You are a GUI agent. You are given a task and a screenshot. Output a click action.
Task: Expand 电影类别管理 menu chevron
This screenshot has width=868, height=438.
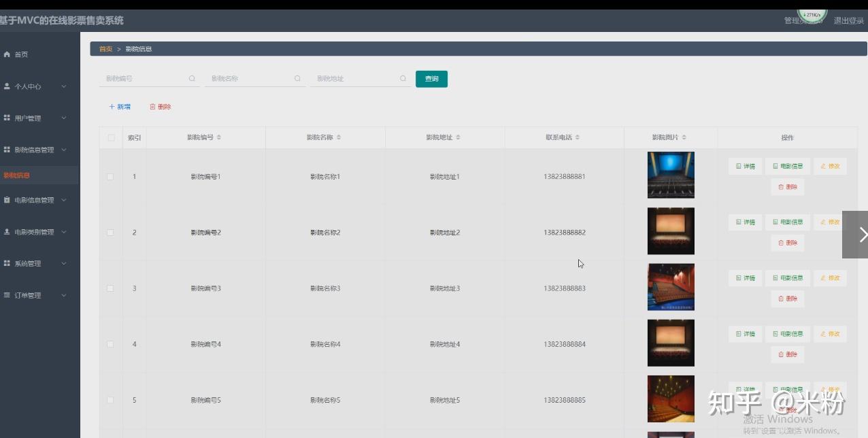click(64, 232)
